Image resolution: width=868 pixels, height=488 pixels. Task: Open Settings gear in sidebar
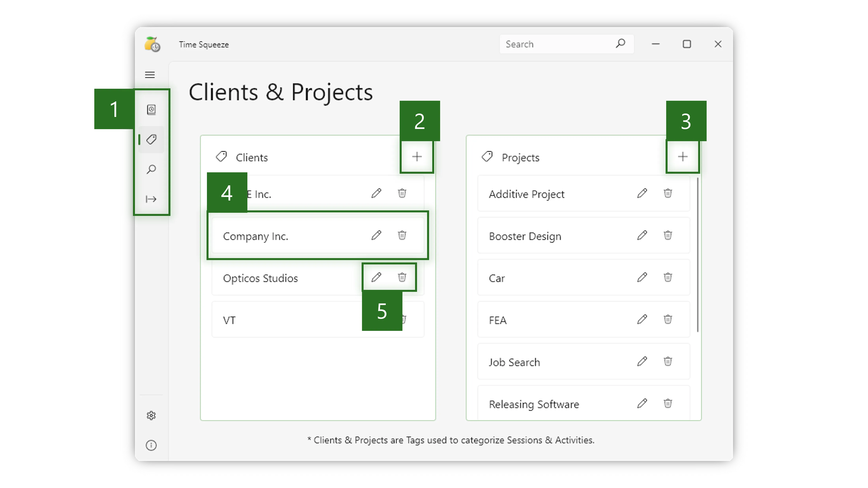(151, 416)
